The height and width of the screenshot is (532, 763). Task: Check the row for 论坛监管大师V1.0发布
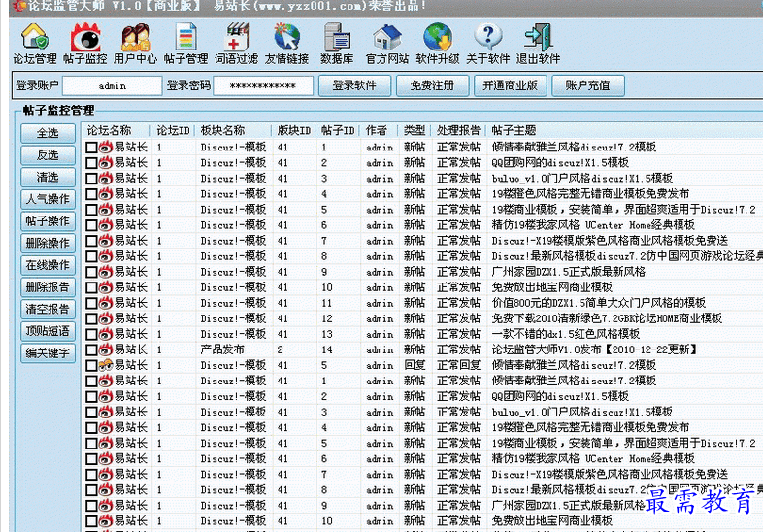point(91,349)
